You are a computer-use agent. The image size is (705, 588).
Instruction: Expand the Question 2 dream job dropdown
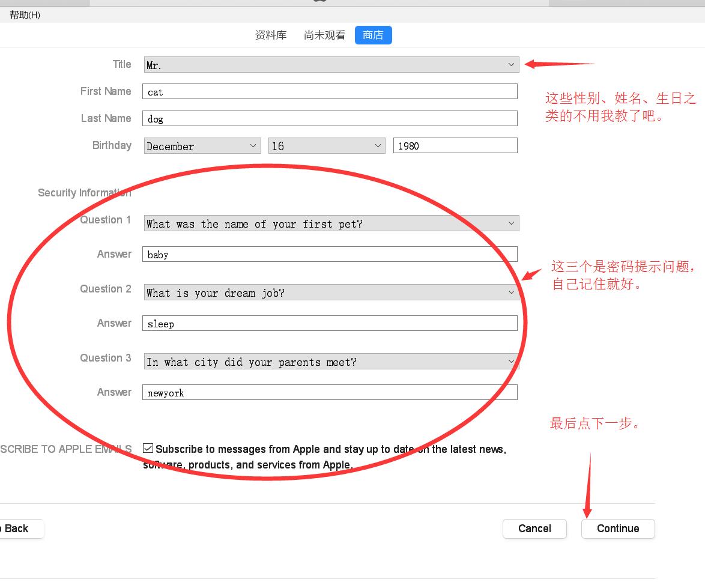[x=330, y=292]
